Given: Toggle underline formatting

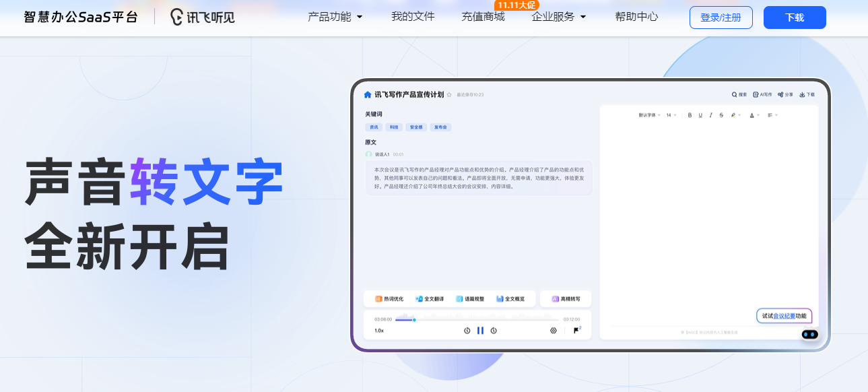Looking at the screenshot, I should (x=700, y=115).
